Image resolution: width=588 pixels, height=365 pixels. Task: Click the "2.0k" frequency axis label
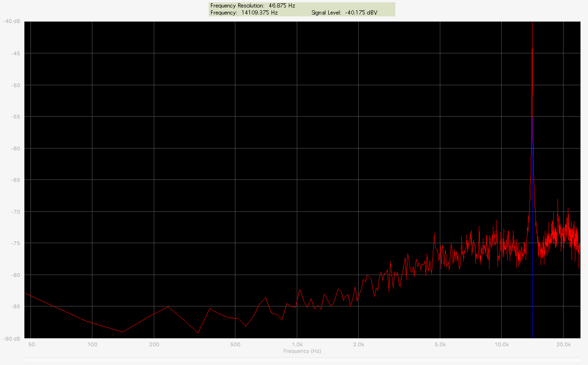point(358,344)
